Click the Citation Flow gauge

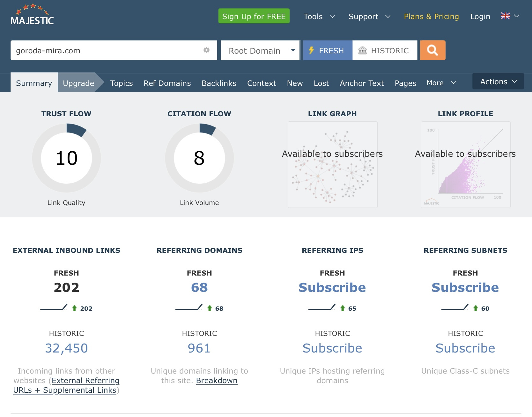(x=199, y=158)
